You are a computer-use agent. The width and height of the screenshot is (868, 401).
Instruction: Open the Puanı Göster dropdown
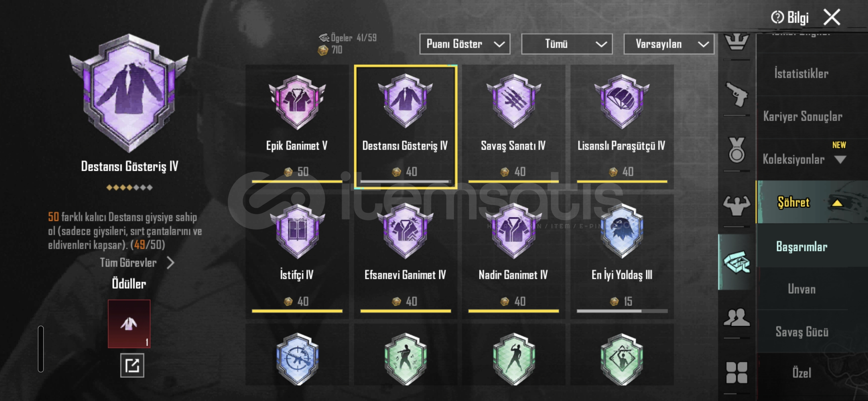[465, 44]
